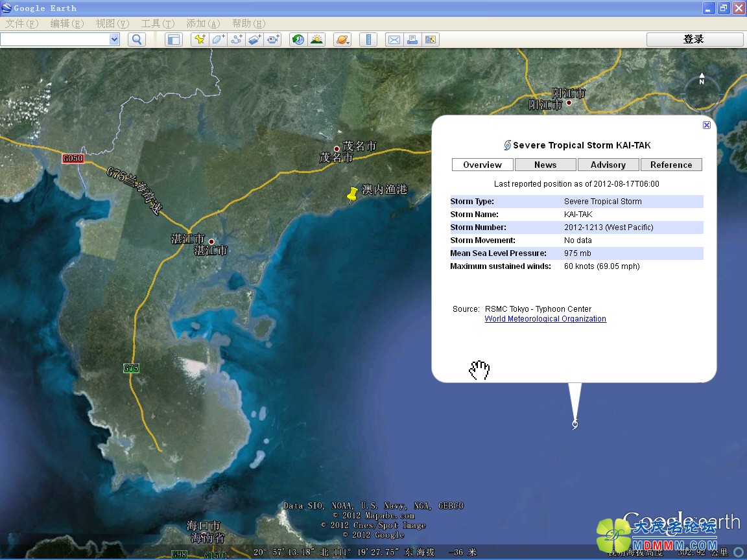Screen dimensions: 747x560
Task: Click the 'KAI-TAK' storm name value
Action: point(578,215)
